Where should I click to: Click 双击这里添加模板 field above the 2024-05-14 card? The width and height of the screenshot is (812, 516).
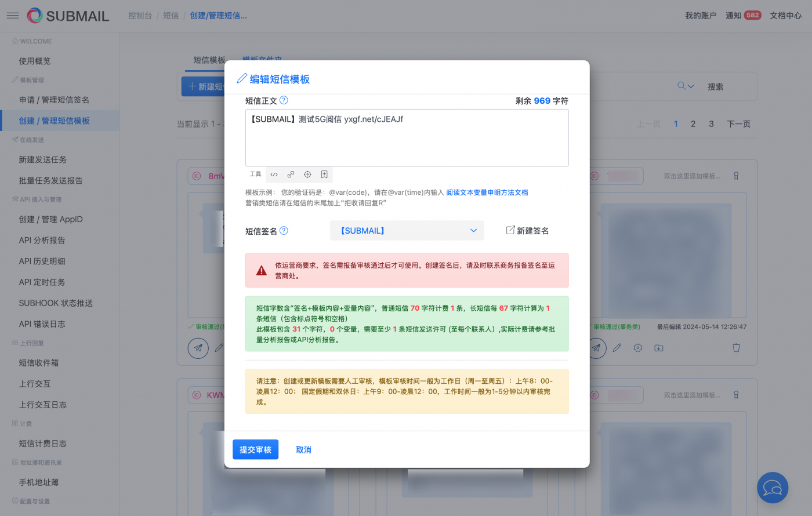click(x=692, y=176)
